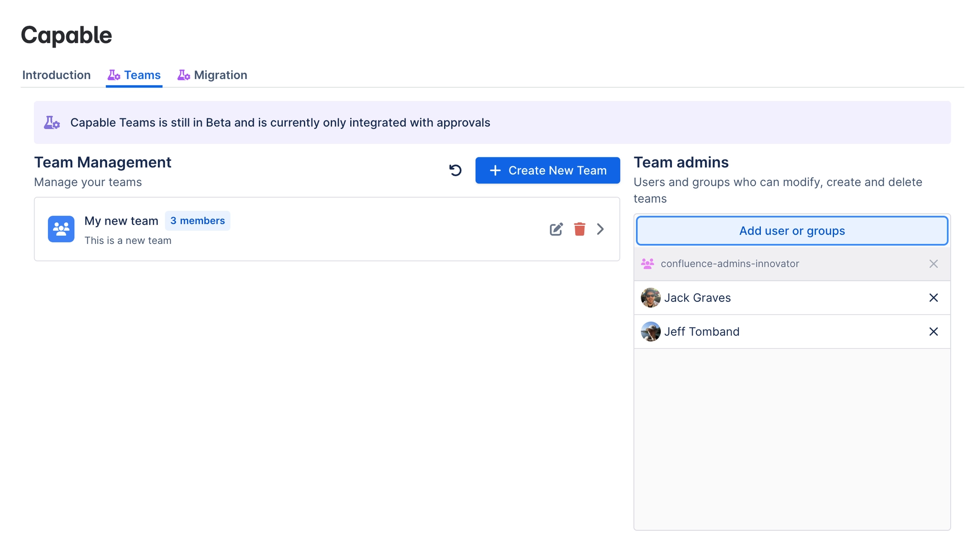
Task: Click the 3 members badge on My new team
Action: [198, 220]
